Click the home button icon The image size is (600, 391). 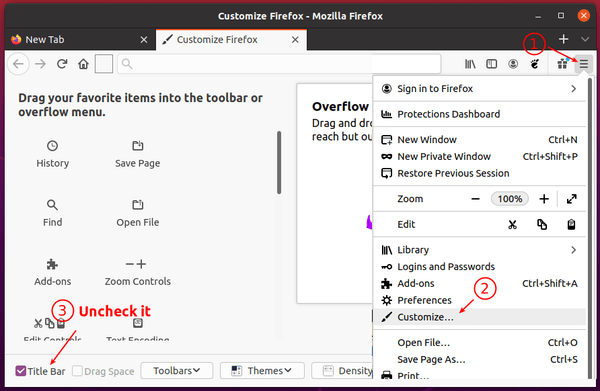click(x=83, y=64)
